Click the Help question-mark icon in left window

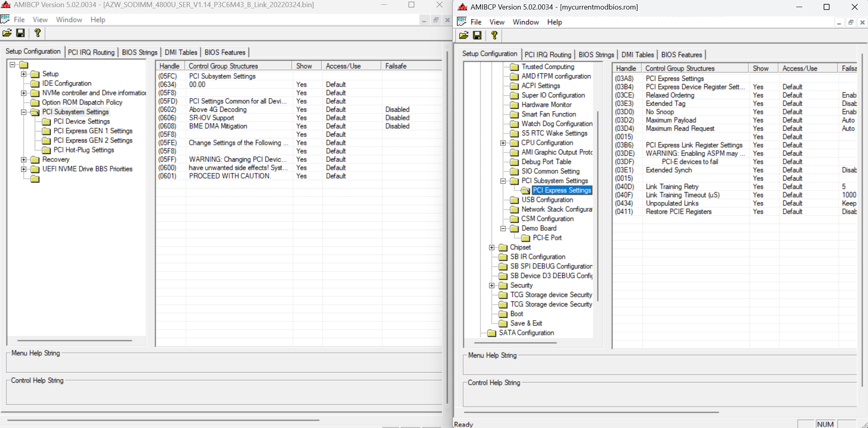pos(38,33)
